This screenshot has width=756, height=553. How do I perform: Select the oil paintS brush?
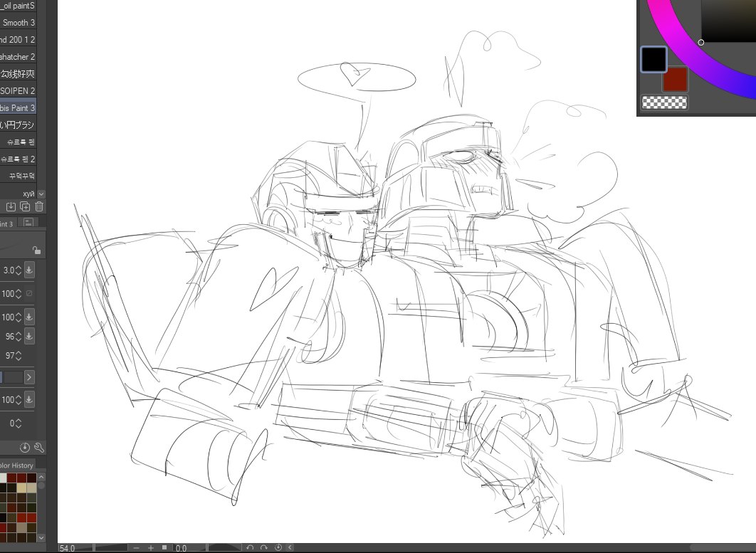pos(18,6)
